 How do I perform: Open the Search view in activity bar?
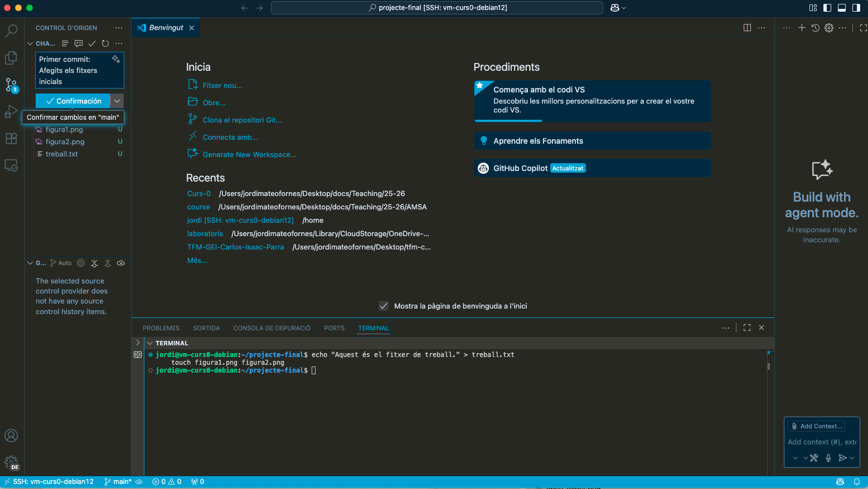11,30
